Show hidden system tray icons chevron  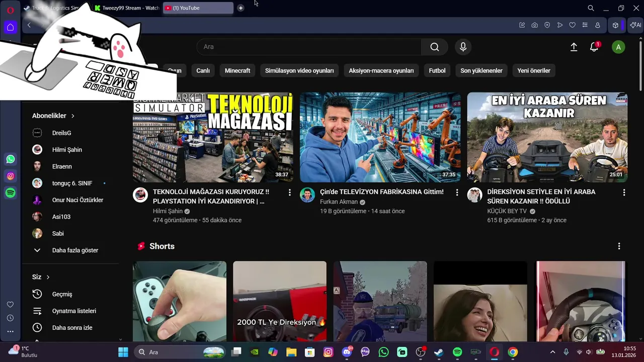point(552,352)
